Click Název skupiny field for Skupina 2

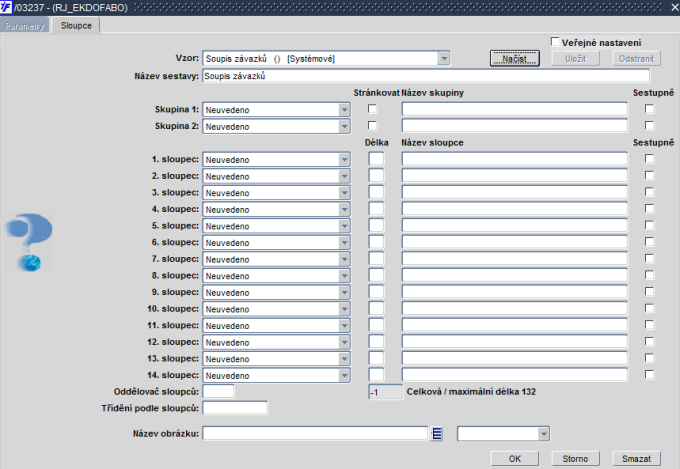point(514,126)
